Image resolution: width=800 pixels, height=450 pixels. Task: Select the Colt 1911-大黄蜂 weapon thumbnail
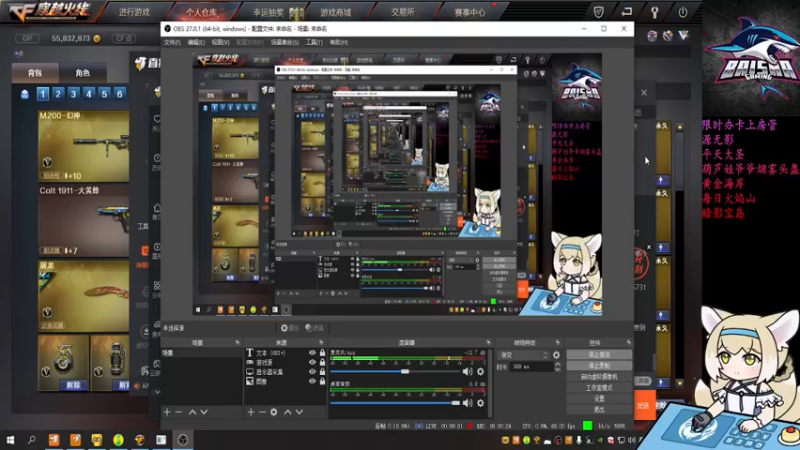[x=84, y=221]
